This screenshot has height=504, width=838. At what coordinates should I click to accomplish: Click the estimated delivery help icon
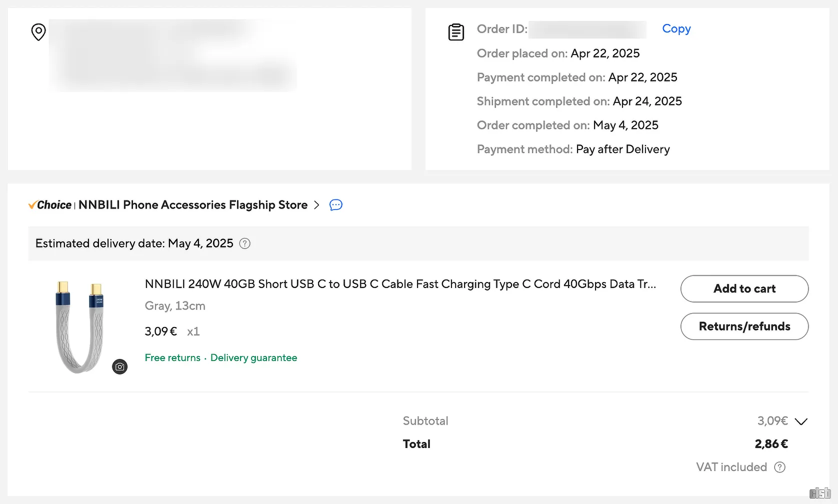click(x=245, y=243)
